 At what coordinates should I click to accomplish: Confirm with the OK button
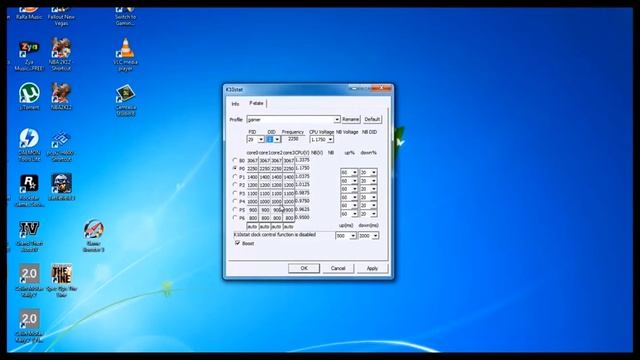pyautogui.click(x=304, y=268)
